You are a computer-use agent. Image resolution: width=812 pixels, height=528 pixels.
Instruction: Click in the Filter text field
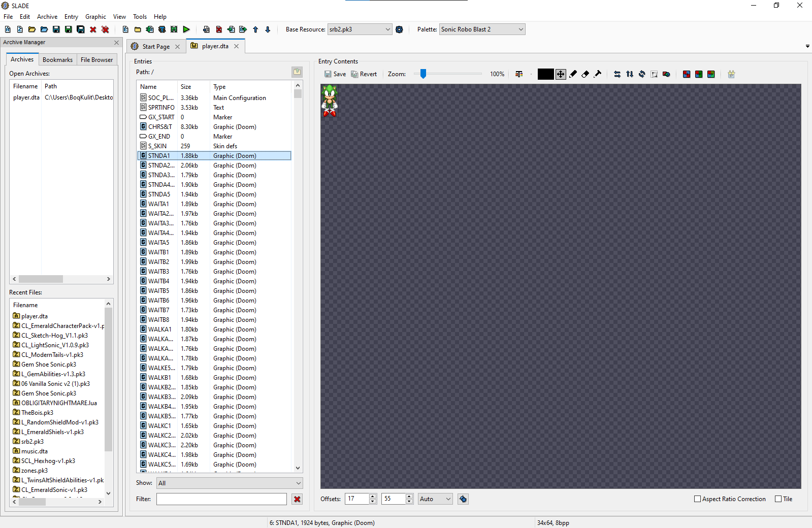221,499
